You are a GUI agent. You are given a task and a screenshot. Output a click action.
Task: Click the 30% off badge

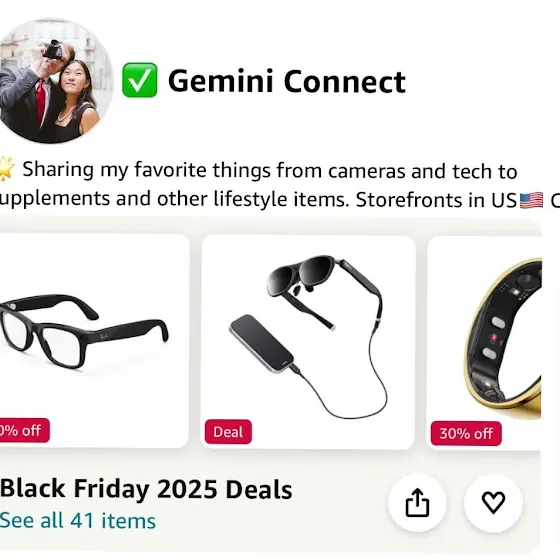[466, 434]
